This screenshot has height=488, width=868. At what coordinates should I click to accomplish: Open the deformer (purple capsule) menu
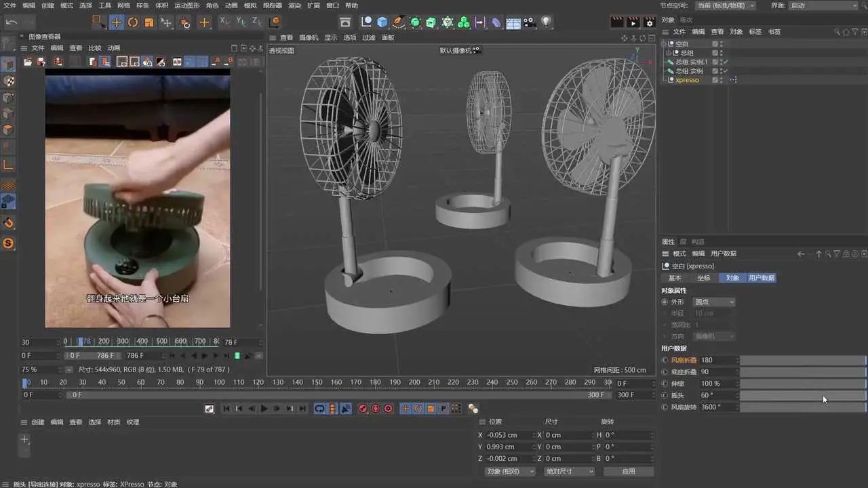[x=496, y=22]
